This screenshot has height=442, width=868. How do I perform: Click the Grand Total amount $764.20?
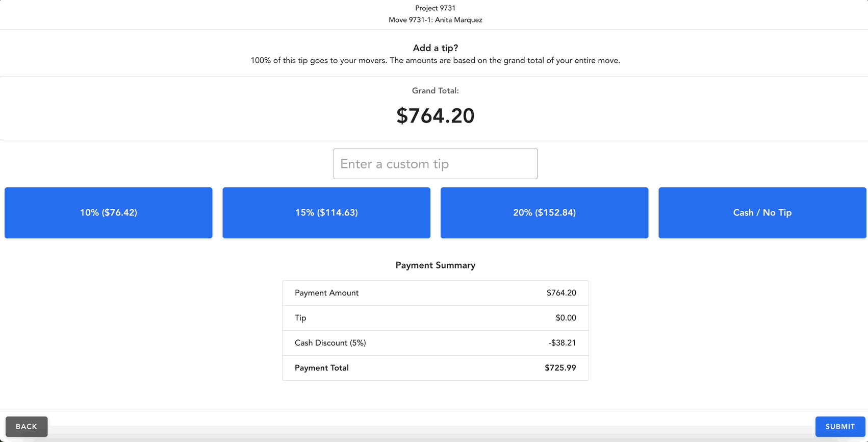click(x=435, y=116)
